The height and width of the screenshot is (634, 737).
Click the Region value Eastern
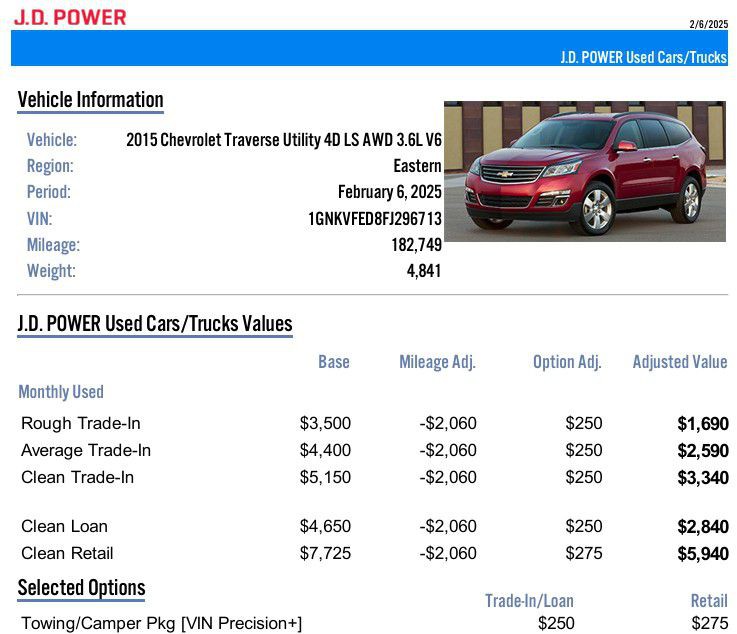pos(417,166)
